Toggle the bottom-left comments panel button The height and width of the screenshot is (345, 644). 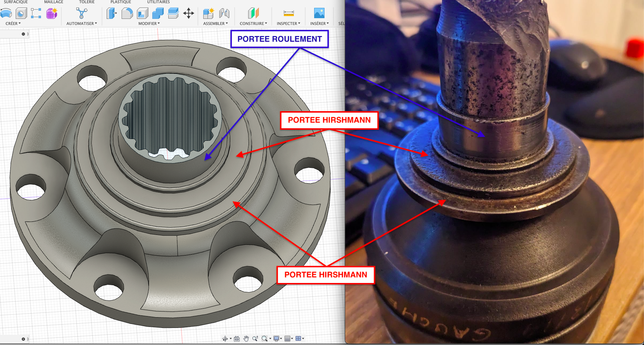(23, 339)
